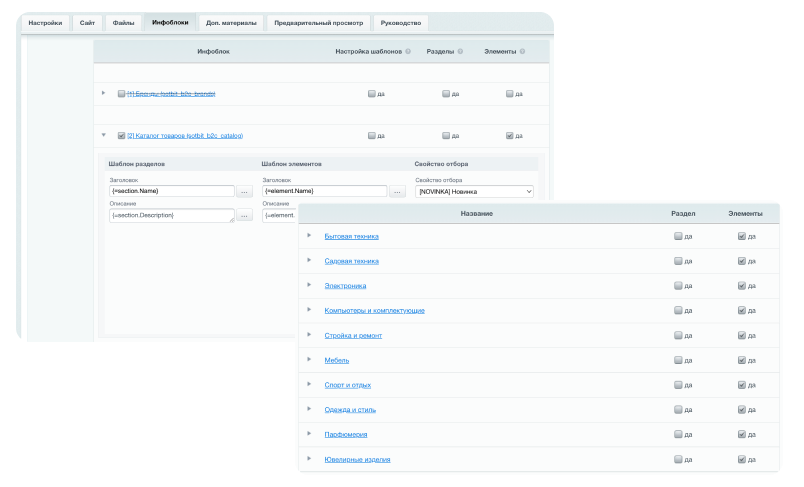Uncheck Элементы checkbox for Садовая техника

tap(741, 261)
